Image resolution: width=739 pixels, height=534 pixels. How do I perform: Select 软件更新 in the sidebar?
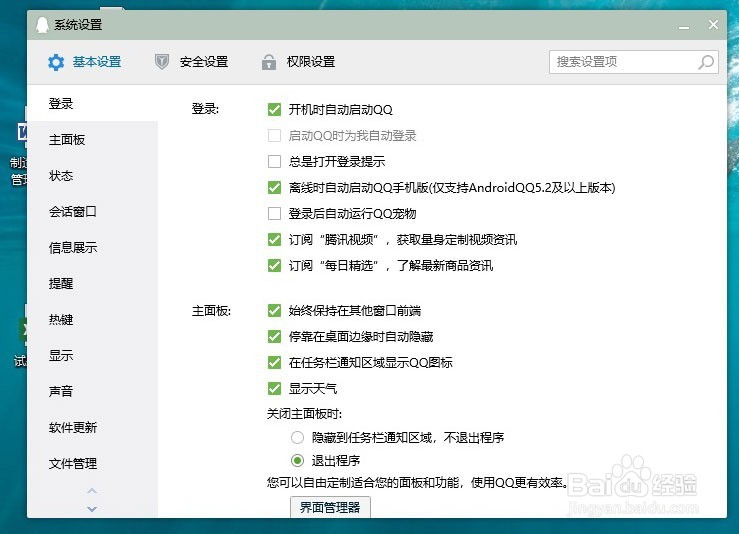[92, 427]
